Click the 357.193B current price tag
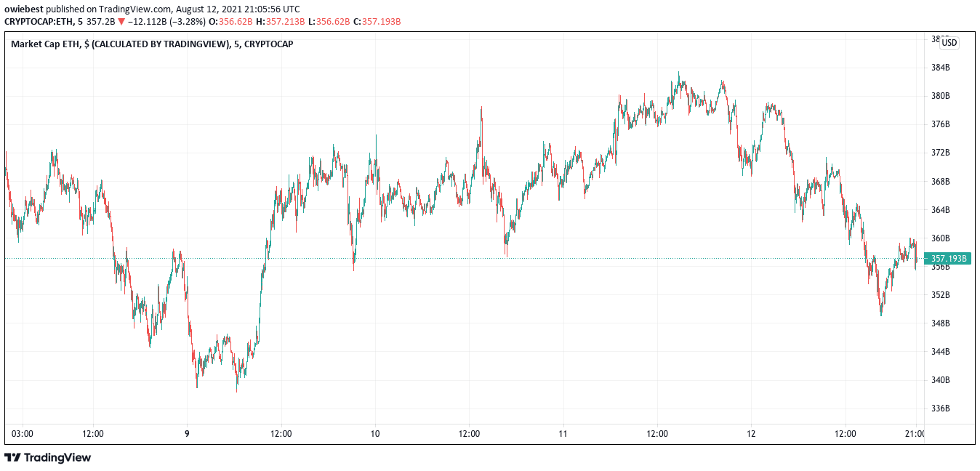This screenshot has height=471, width=980. (949, 259)
